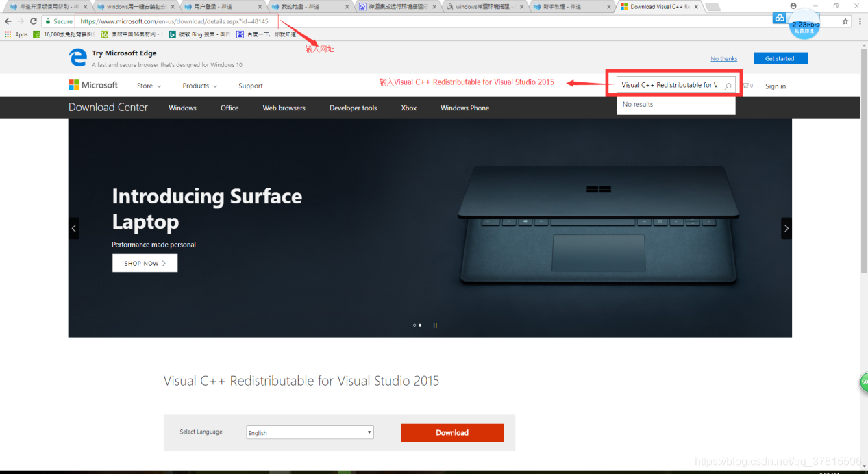
Task: Show next carousel slide arrow
Action: click(786, 228)
